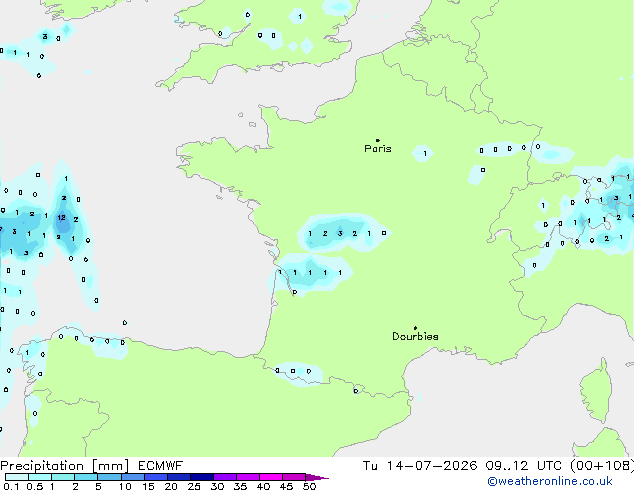634x490 pixels.
Task: Pick the 35–40 mm legend swatch
Action: tap(247, 477)
